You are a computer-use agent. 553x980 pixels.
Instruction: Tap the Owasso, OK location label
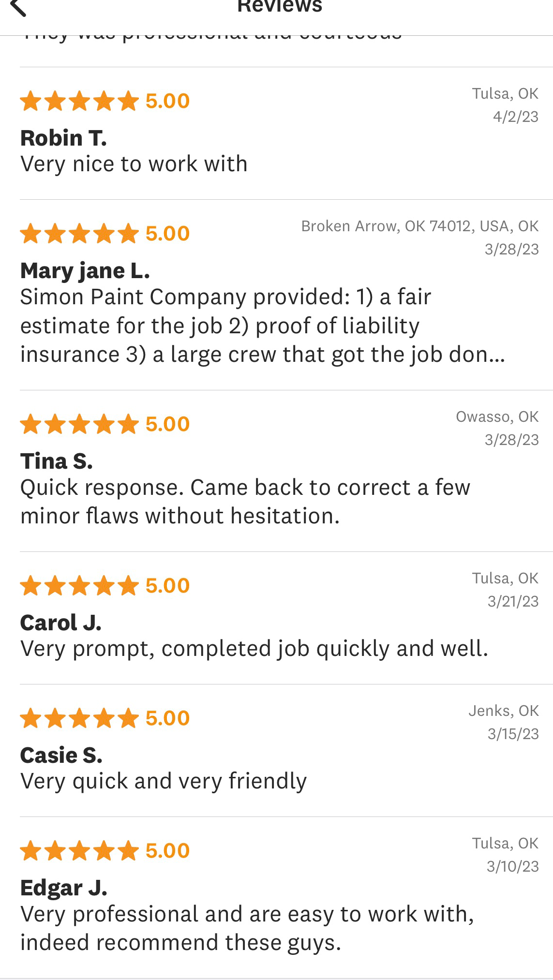497,417
